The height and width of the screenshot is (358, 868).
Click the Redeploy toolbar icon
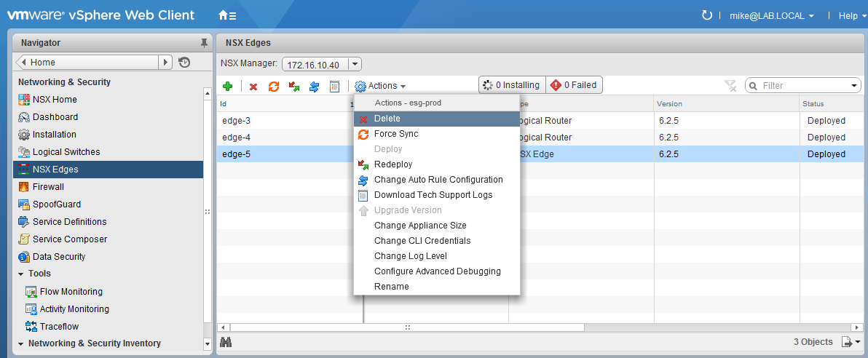point(294,86)
